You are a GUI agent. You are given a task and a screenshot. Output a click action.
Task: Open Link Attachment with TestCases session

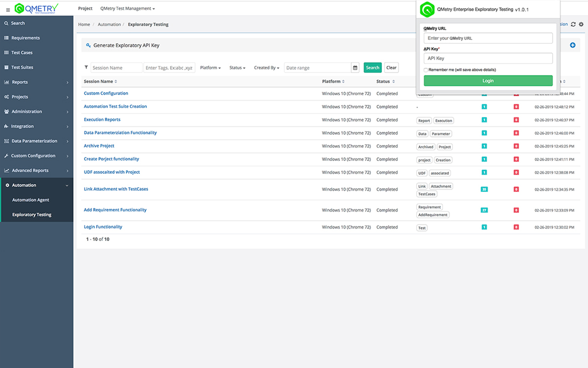pos(116,189)
